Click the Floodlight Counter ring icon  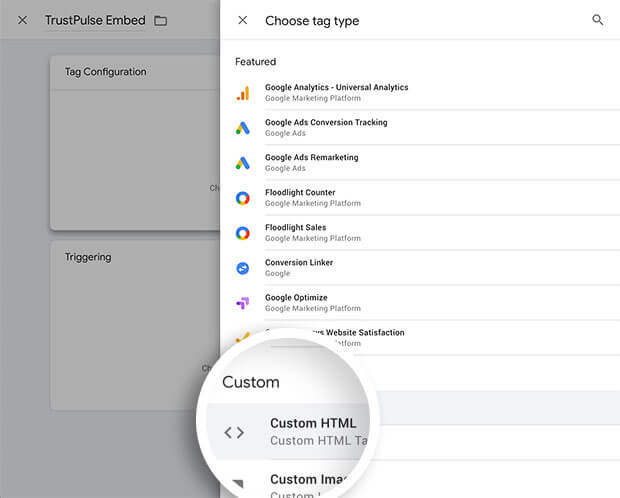coord(243,198)
